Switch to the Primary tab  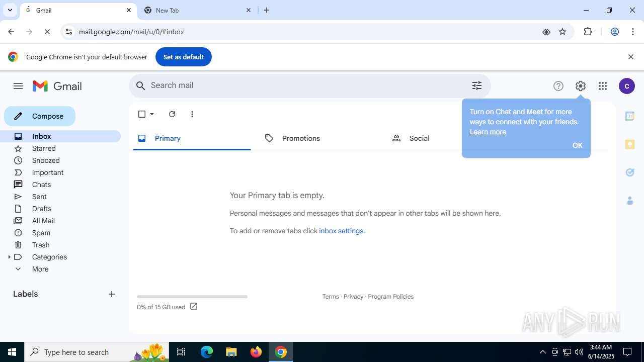(192, 138)
